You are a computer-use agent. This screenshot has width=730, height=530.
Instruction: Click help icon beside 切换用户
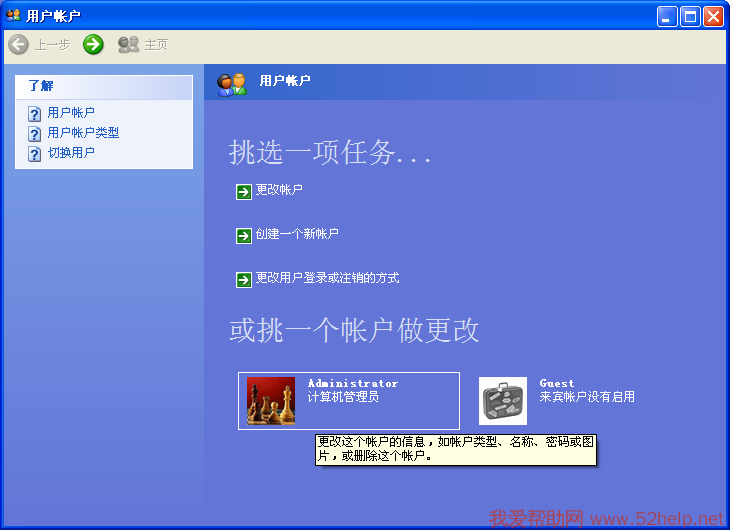point(34,154)
